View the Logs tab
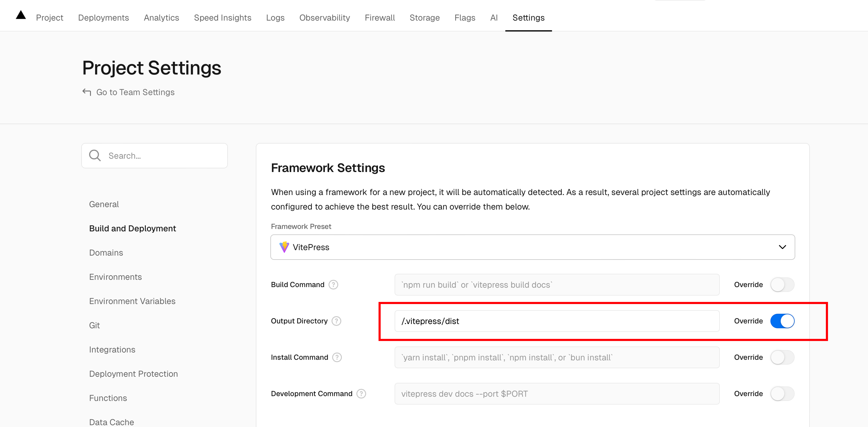868x427 pixels. click(x=275, y=18)
